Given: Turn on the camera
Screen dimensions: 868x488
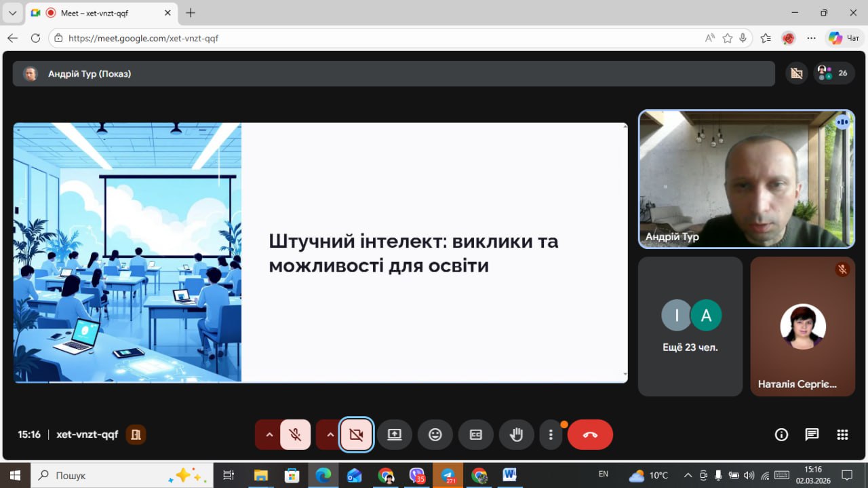Looking at the screenshot, I should [x=356, y=435].
